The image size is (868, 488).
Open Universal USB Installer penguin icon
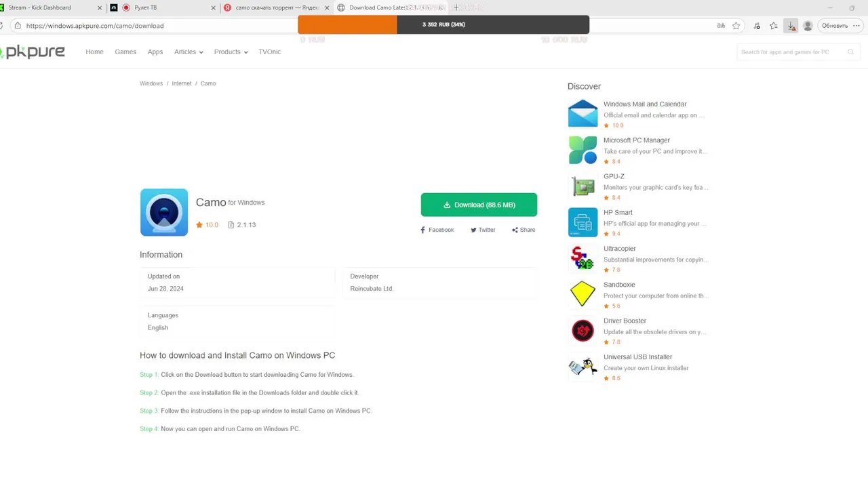[x=583, y=367]
